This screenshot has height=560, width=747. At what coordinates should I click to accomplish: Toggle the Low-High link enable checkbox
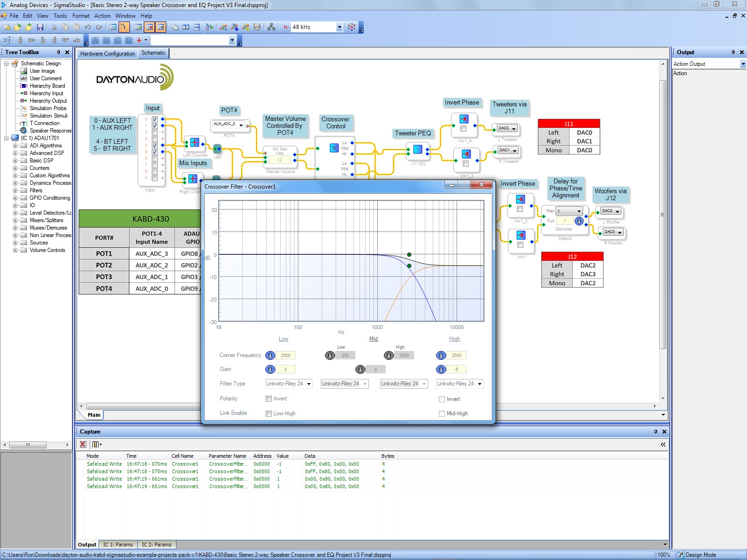pyautogui.click(x=269, y=413)
